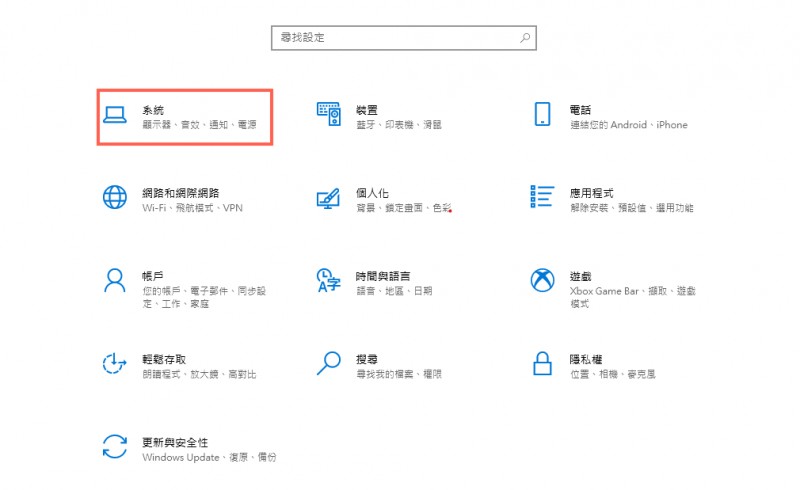The width and height of the screenshot is (800, 490).
Task: Click into the 尋找設定 search field
Action: point(404,38)
